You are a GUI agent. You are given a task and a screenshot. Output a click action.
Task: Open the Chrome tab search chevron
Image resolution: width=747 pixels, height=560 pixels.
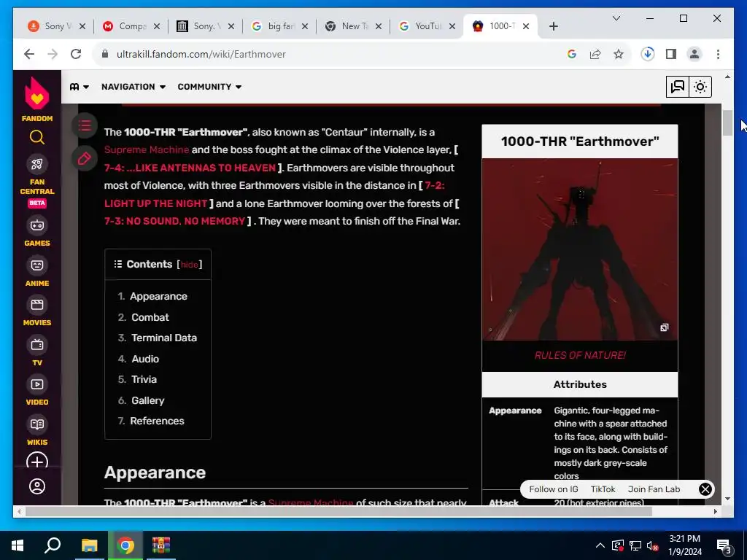pyautogui.click(x=616, y=18)
